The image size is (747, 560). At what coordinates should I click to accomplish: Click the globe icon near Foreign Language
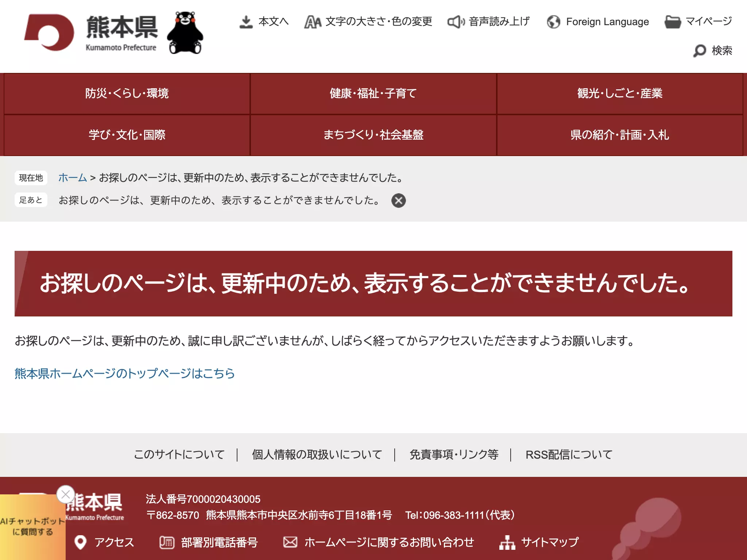pos(554,22)
